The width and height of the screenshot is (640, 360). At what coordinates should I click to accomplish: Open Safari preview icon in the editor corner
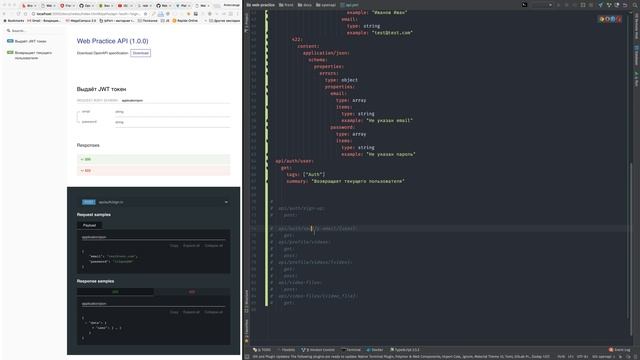pyautogui.click(x=613, y=19)
